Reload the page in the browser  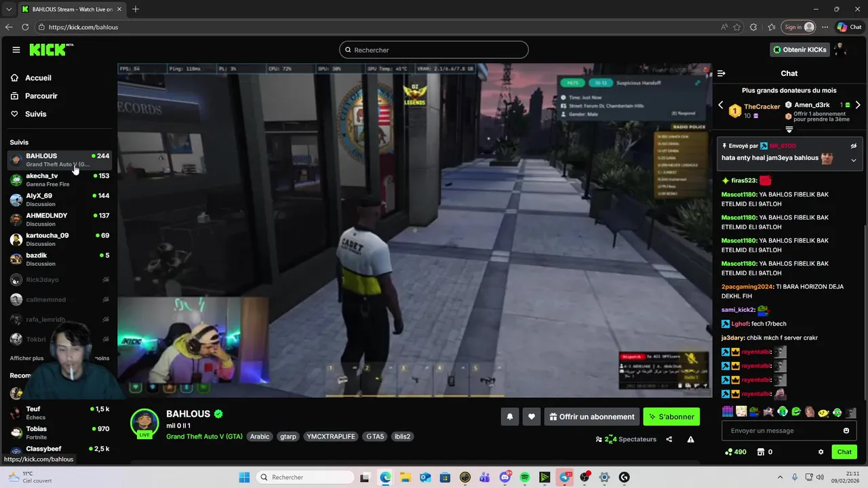click(25, 27)
